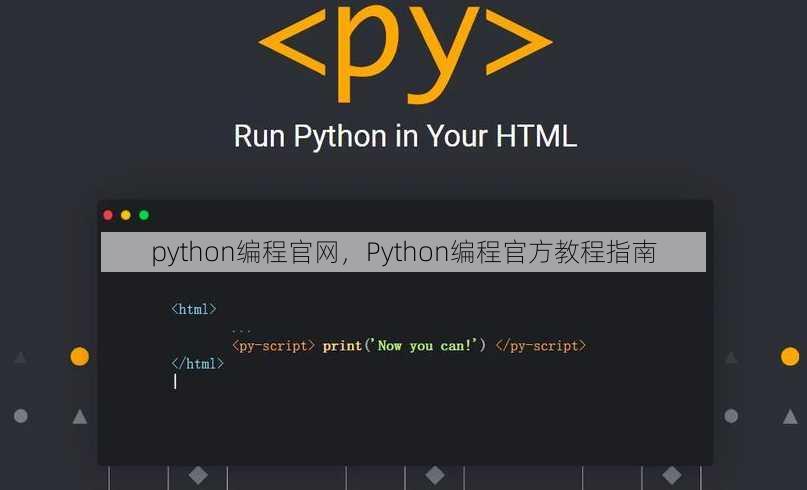The image size is (807, 490).
Task: Click the gray banner reading python编程官网
Action: click(404, 252)
